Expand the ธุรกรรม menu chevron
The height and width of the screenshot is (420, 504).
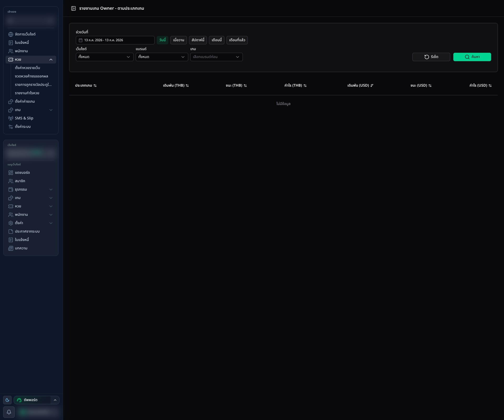point(51,190)
